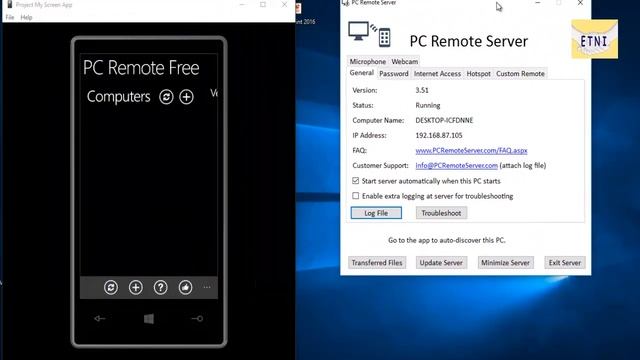The height and width of the screenshot is (360, 640).
Task: Click the version value 3.51
Action: point(422,90)
